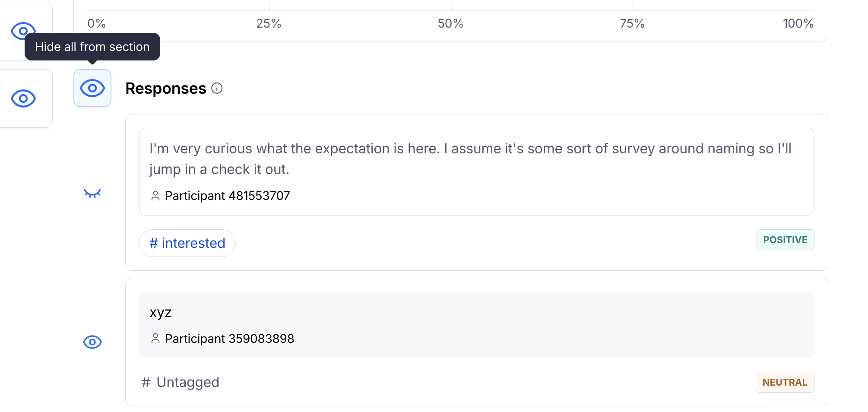Click the POSITIVE sentiment badge
Image resolution: width=868 pixels, height=412 pixels.
point(785,240)
